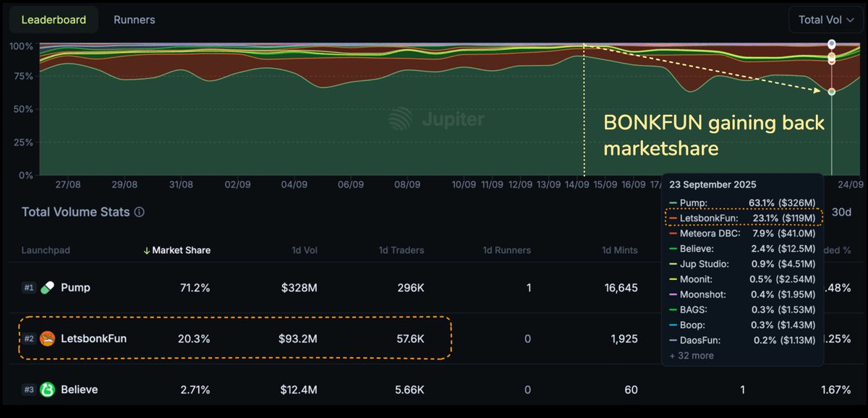Click the info icon beside Total Volume Stats

click(140, 213)
